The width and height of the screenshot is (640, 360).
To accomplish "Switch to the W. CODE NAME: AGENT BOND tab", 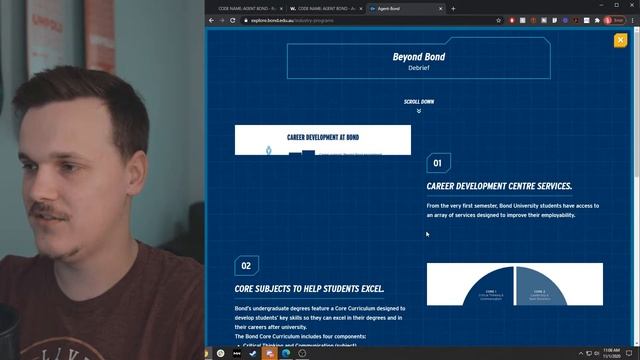I will (x=326, y=9).
